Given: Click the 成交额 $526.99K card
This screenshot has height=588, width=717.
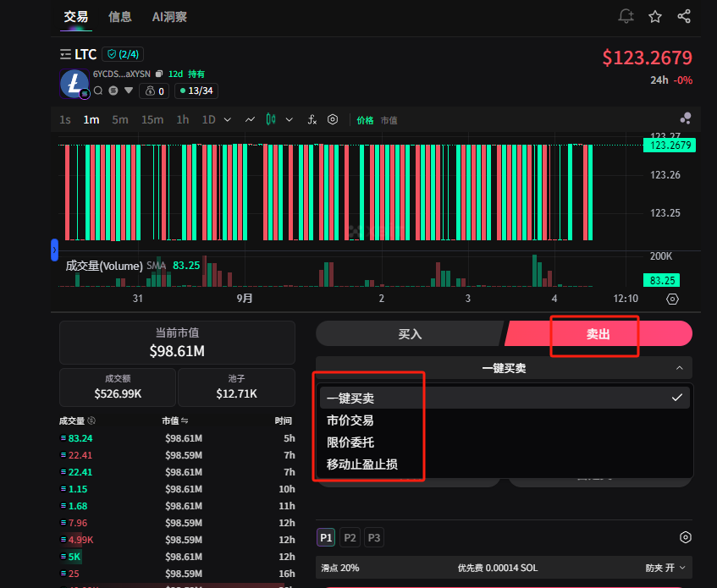Looking at the screenshot, I should 118,387.
